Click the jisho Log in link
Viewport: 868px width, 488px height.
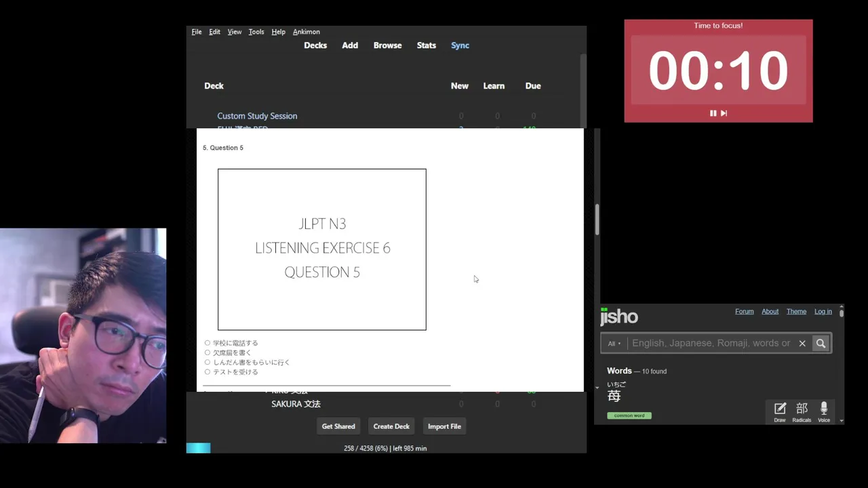[823, 312]
